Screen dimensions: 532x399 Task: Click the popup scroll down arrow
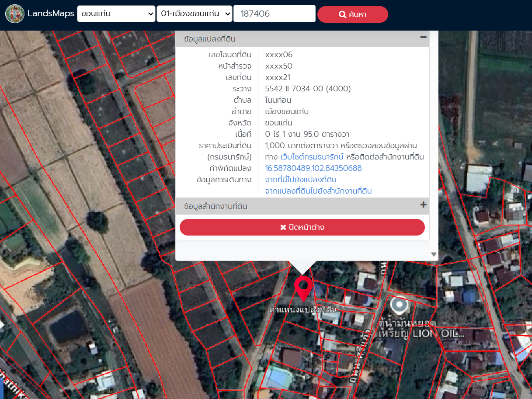(x=434, y=254)
